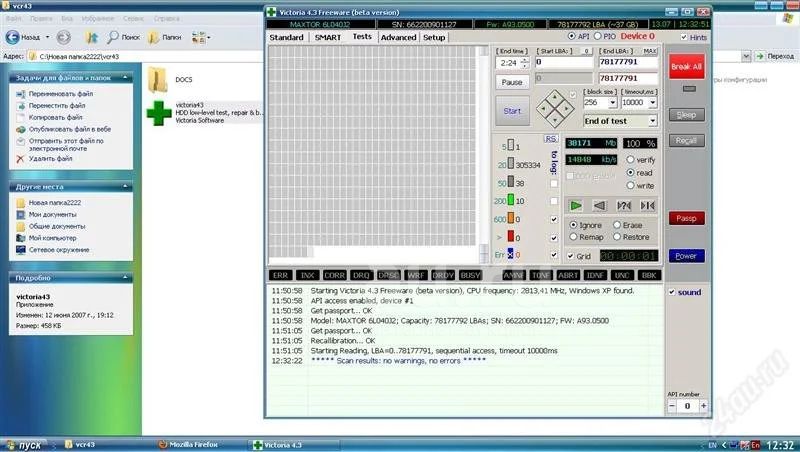Open the Back button history dropdown arrow
This screenshot has width=800, height=452.
(47, 37)
